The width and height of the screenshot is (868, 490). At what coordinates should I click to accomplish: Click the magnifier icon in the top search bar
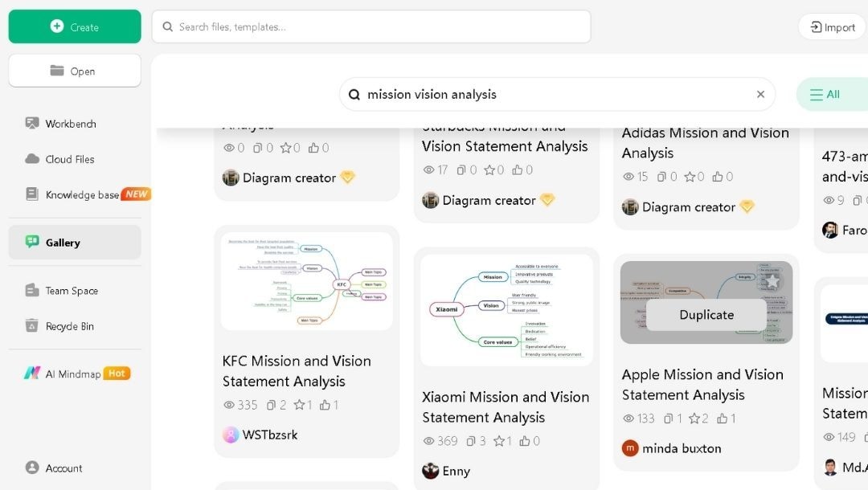pos(166,27)
